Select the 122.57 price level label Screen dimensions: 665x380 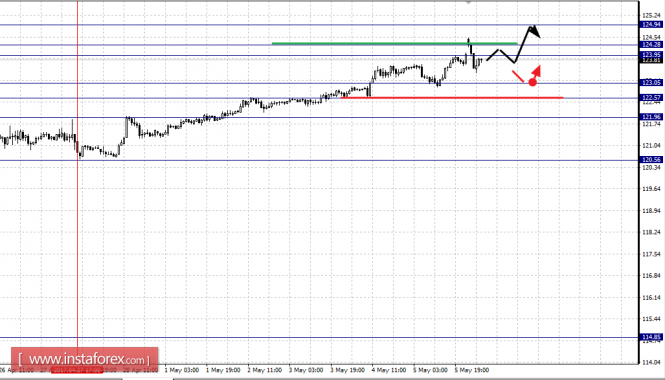pos(651,98)
